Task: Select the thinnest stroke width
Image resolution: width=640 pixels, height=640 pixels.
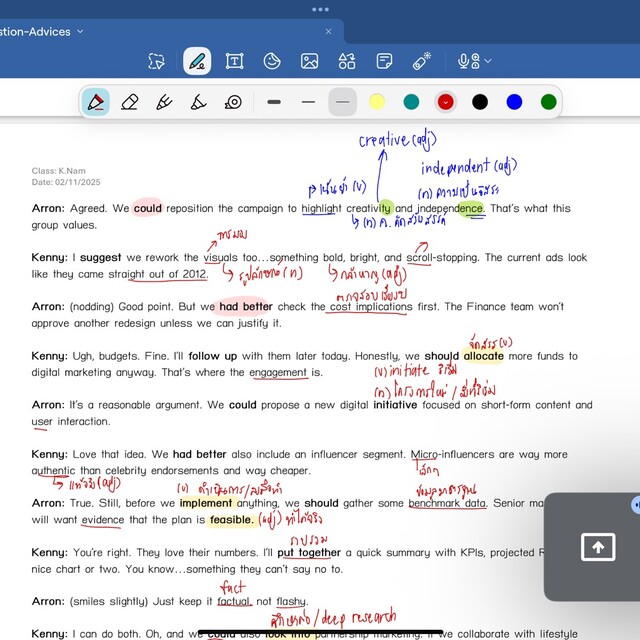Action: (x=343, y=102)
